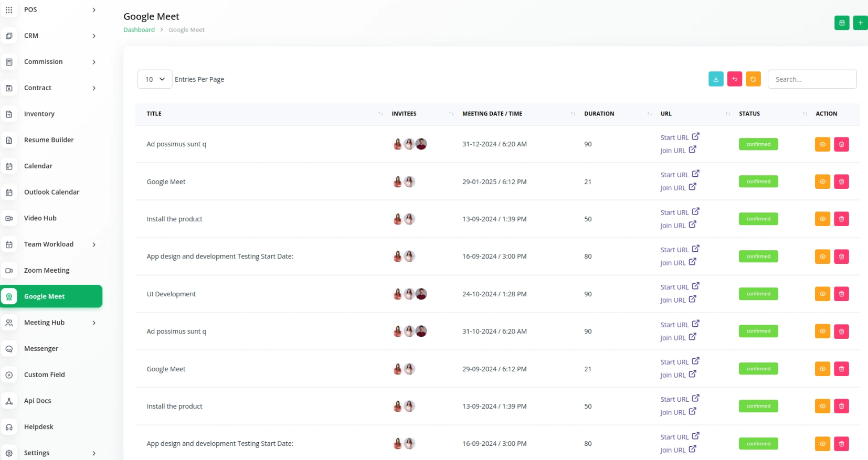The image size is (868, 460).
Task: Expand the CRM menu chevron
Action: click(x=94, y=36)
